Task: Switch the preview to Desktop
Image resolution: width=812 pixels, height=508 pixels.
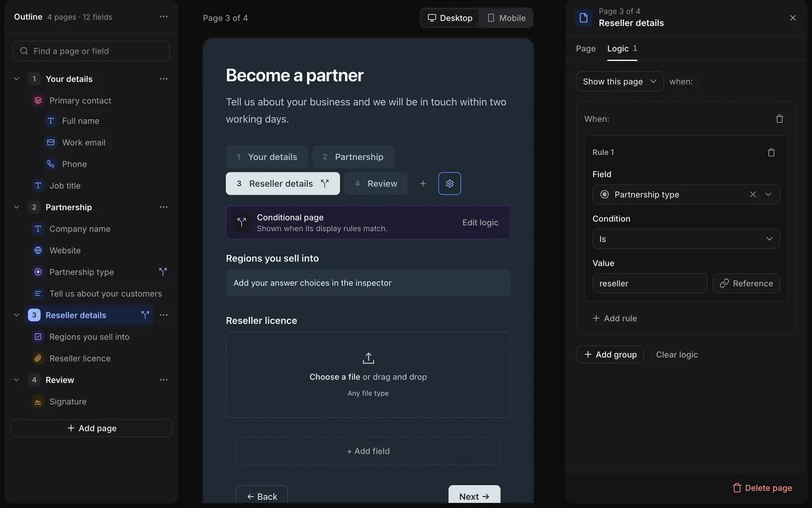Action: click(450, 18)
